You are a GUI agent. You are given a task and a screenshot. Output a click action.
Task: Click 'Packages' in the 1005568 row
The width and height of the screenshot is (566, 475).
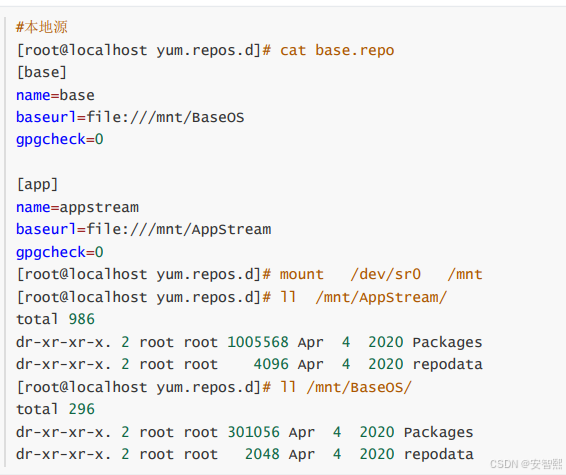447,343
